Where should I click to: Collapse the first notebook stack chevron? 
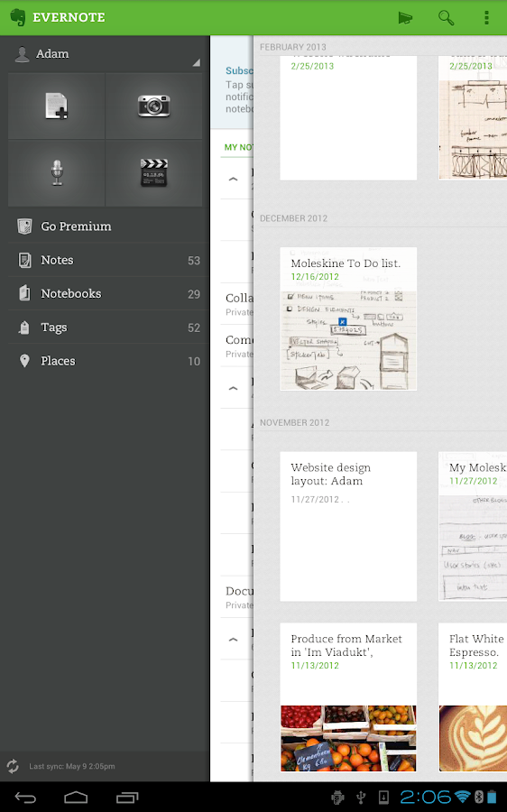(x=233, y=179)
